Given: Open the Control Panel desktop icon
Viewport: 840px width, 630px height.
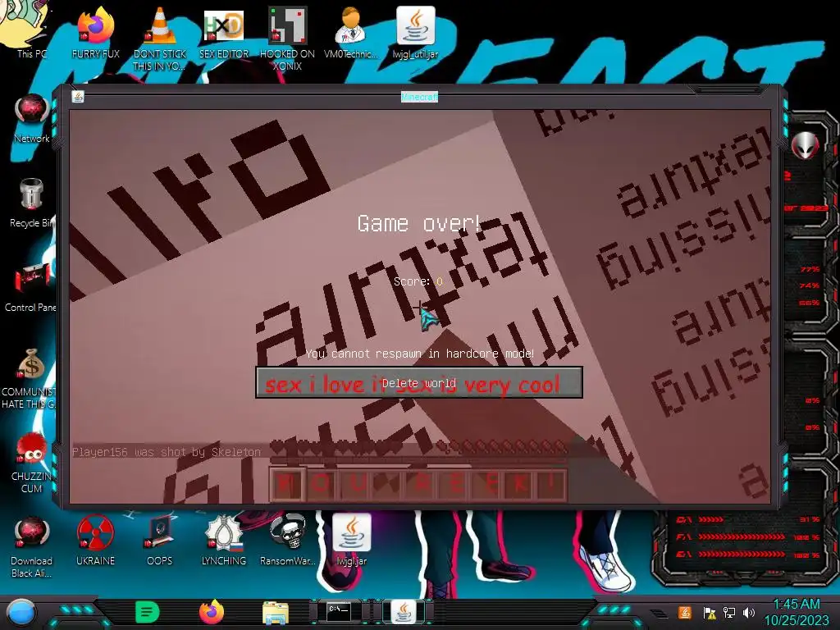Looking at the screenshot, I should tap(32, 287).
